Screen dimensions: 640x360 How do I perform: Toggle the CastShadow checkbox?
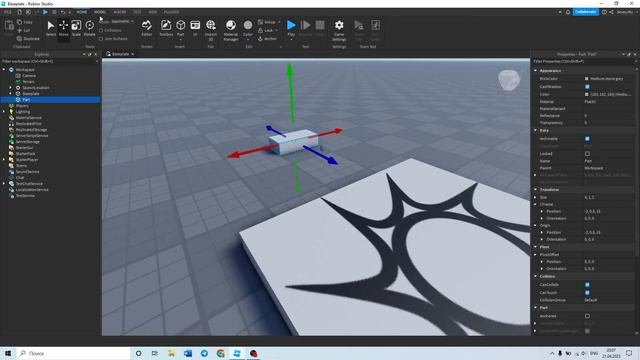pyautogui.click(x=587, y=87)
